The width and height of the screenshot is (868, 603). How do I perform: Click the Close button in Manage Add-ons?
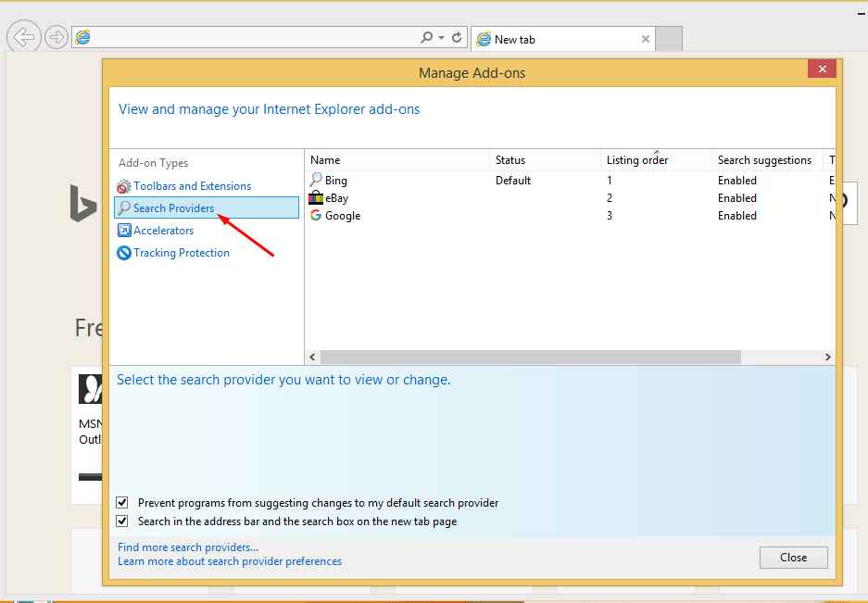point(793,558)
